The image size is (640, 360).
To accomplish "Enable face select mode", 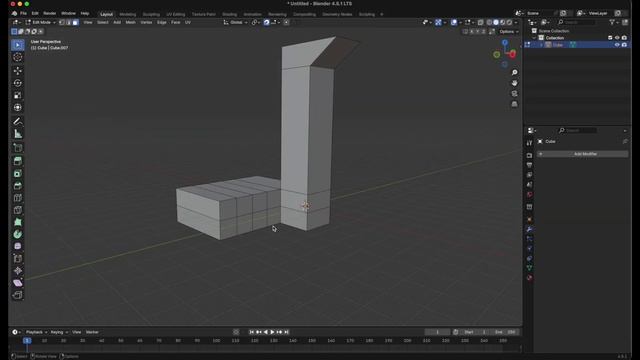I will click(x=75, y=22).
